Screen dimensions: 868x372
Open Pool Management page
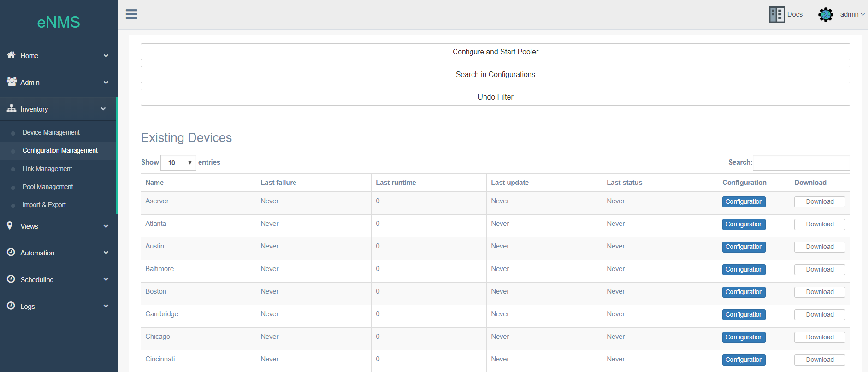pyautogui.click(x=48, y=187)
